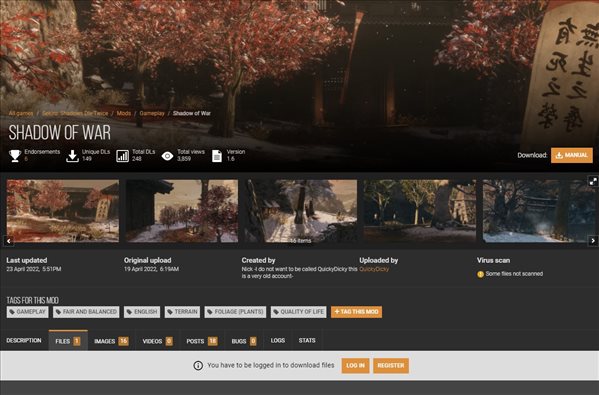The width and height of the screenshot is (599, 395).
Task: Open the Images tab
Action: 111,341
